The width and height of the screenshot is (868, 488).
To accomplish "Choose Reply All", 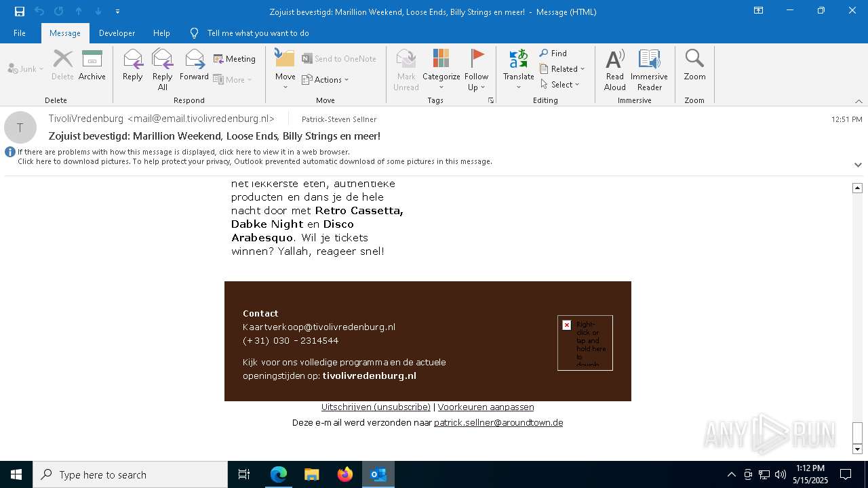I will pyautogui.click(x=163, y=70).
